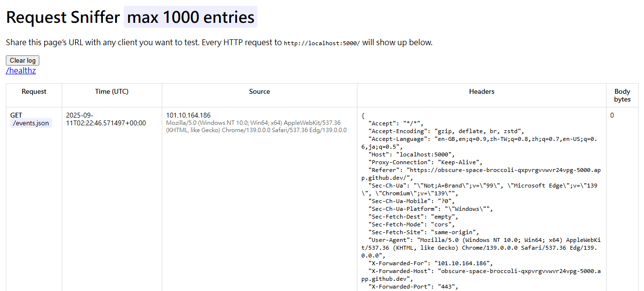The image size is (644, 291).
Task: Click the Body bytes value 0
Action: click(x=612, y=115)
